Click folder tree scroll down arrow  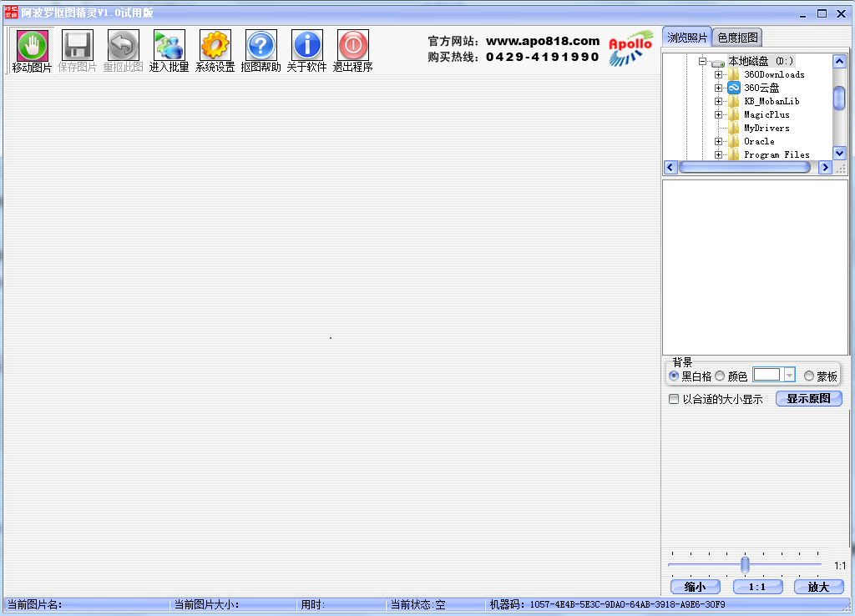(840, 154)
